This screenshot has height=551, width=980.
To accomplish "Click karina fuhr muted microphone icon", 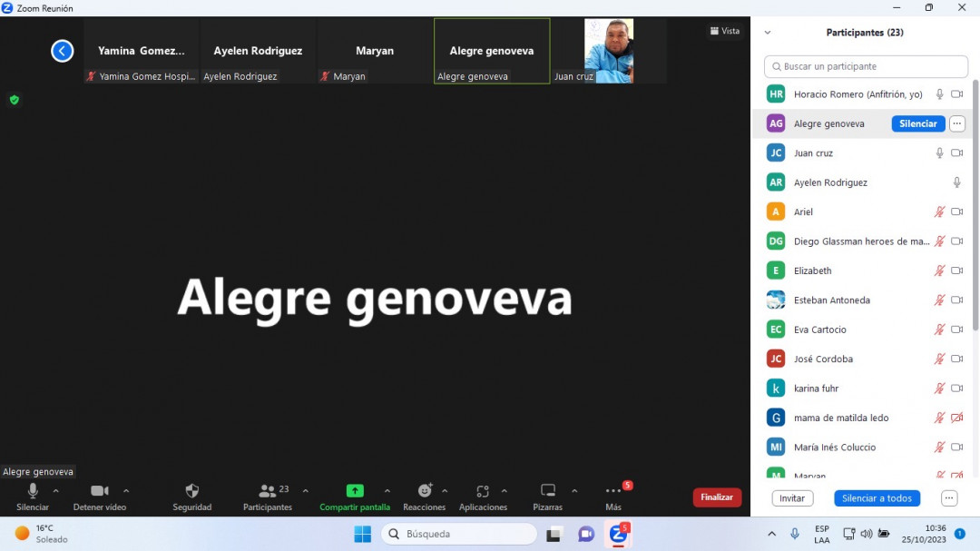I will (939, 389).
